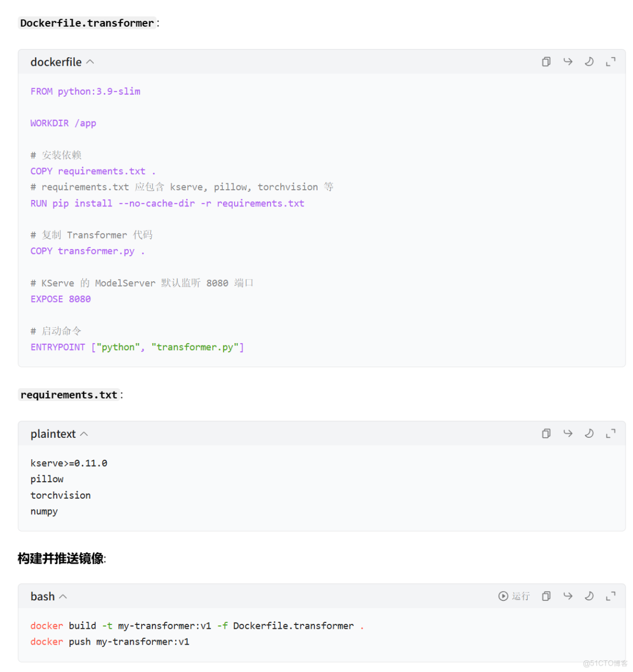Switch plaintext block to dark theme
Viewport: 633px width, 672px height.
click(x=589, y=434)
